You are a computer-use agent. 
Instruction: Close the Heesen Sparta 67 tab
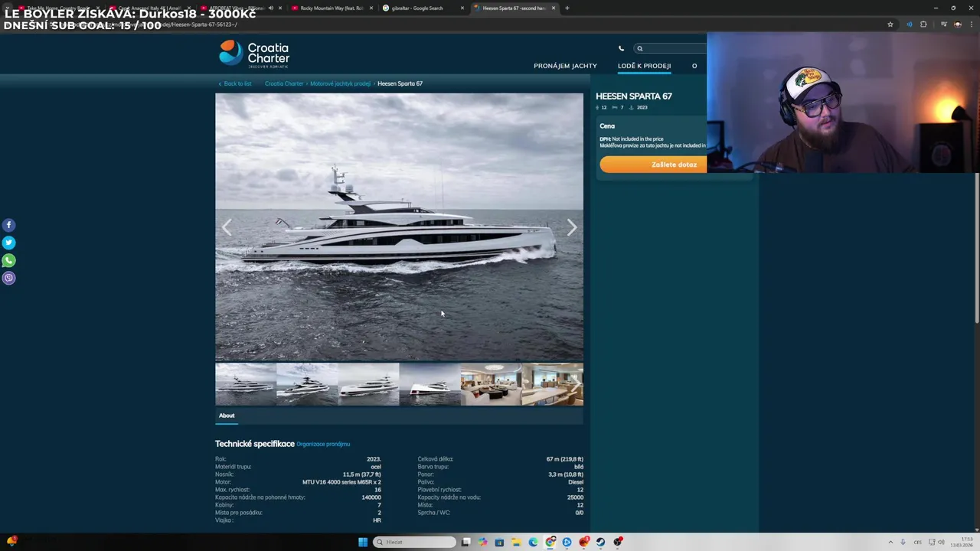click(553, 8)
